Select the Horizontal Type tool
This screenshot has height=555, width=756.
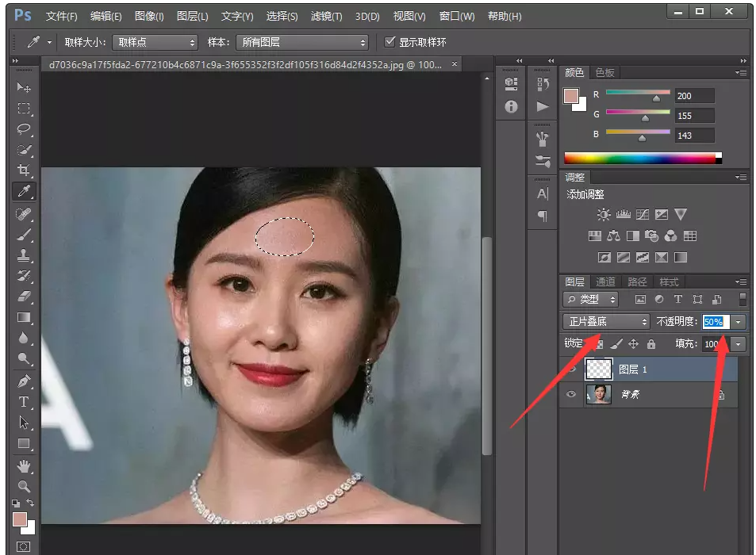click(x=24, y=402)
